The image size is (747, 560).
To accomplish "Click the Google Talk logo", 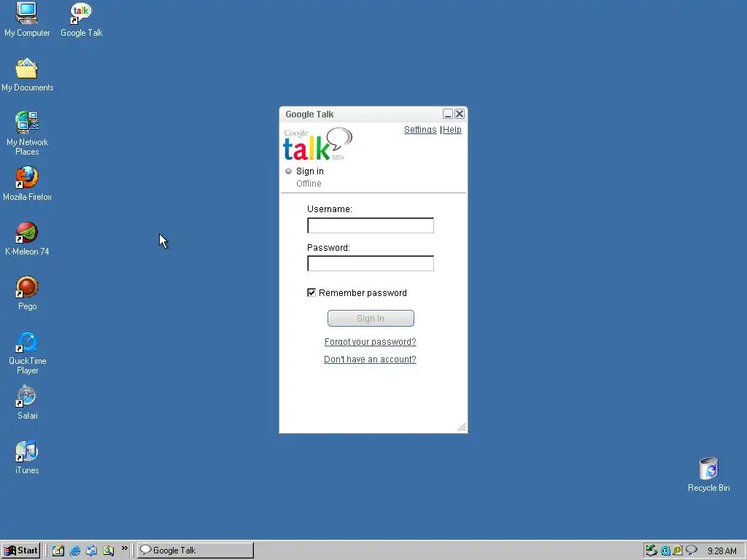I will (x=318, y=144).
